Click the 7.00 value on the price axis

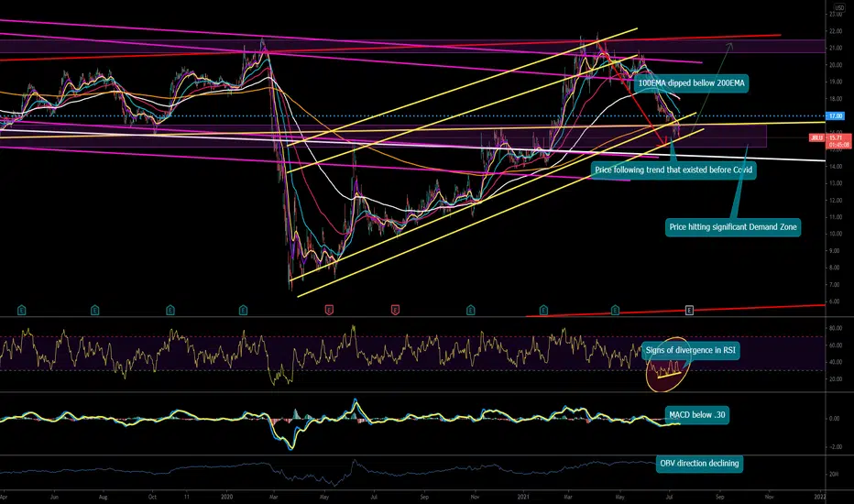pyautogui.click(x=834, y=284)
